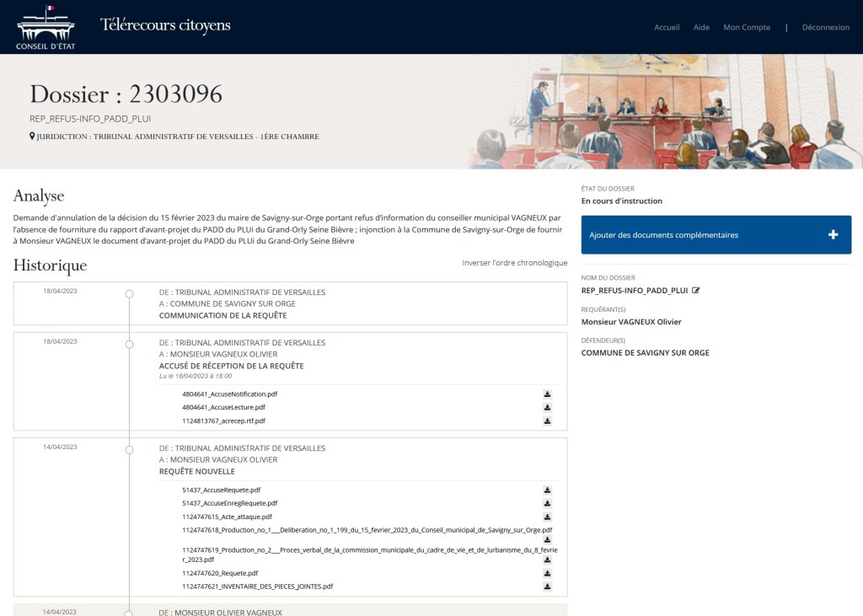Download the 1124813767_acrecep.rtf file
This screenshot has height=616, width=863.
pos(547,419)
